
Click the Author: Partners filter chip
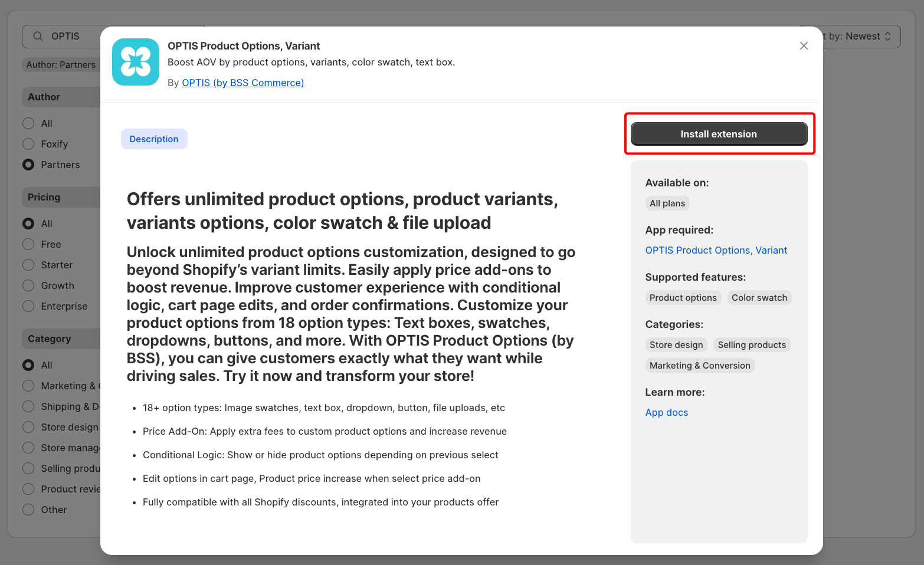point(61,65)
